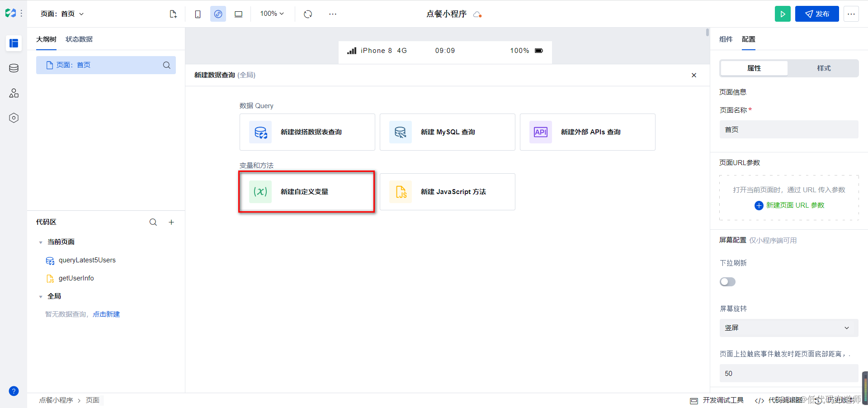
Task: Open the page outline sidebar icon
Action: 14,43
